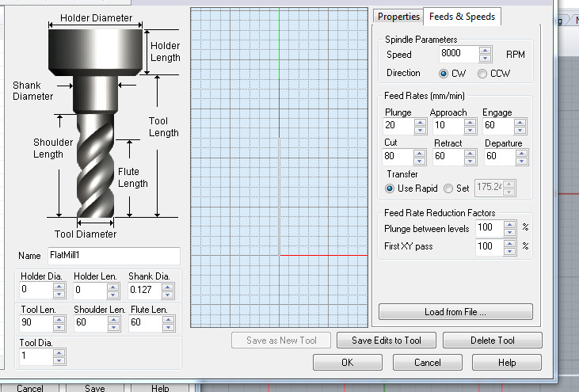Confirm the dialog with OK
The height and width of the screenshot is (392, 579).
[x=347, y=363]
